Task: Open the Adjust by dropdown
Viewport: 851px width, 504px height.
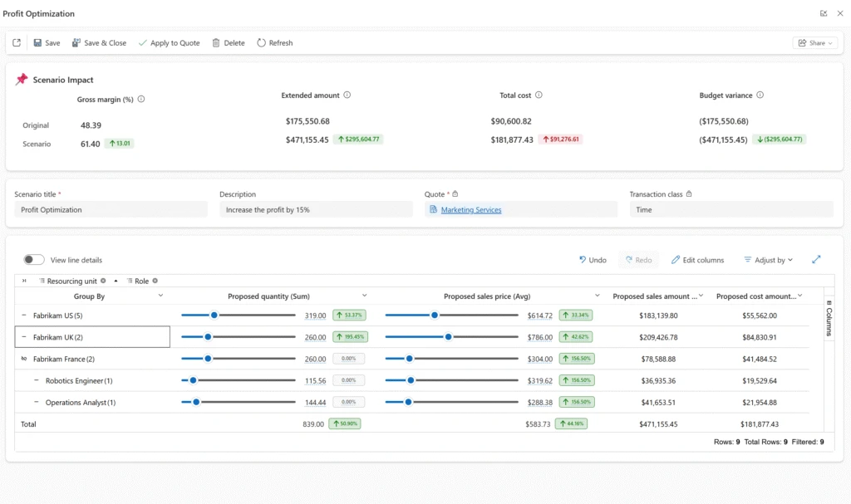Action: (768, 260)
